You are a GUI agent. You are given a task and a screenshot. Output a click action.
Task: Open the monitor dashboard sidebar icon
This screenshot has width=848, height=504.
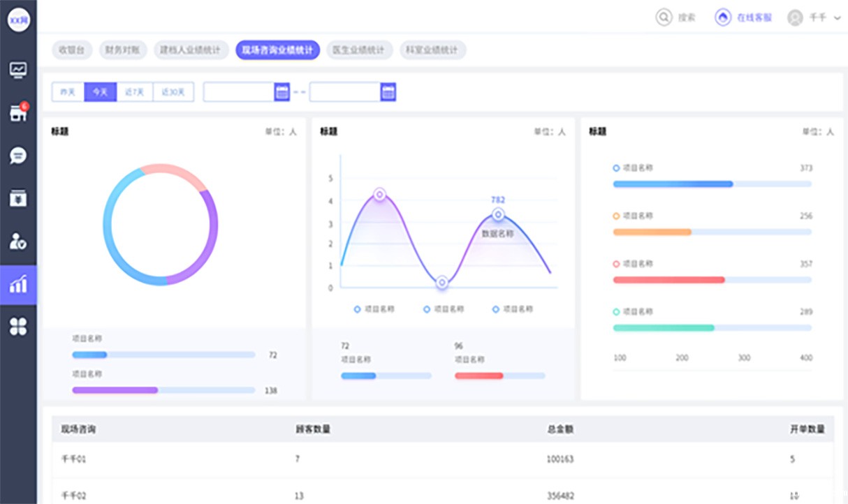[x=18, y=70]
